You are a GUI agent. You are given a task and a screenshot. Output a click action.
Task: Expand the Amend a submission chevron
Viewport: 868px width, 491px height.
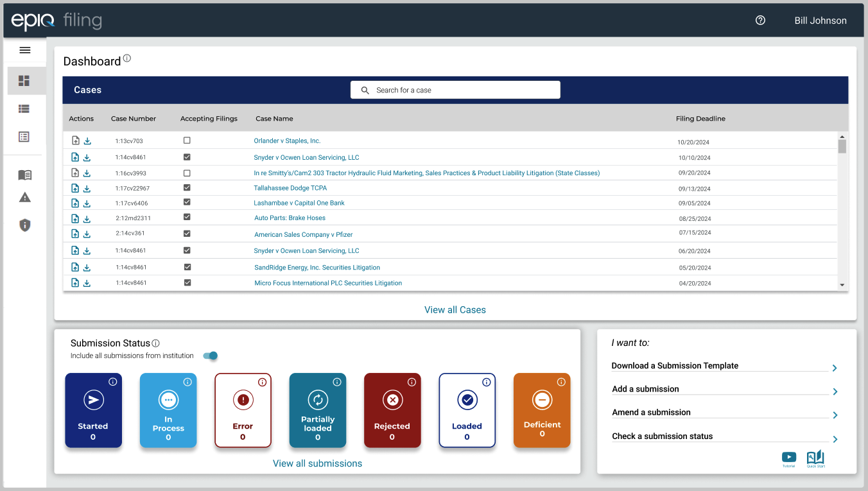click(x=835, y=415)
